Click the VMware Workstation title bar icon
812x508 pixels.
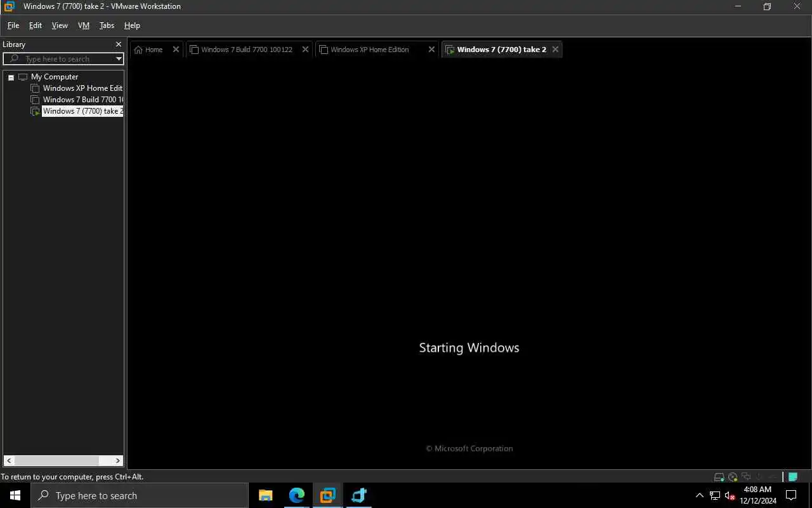pos(10,6)
